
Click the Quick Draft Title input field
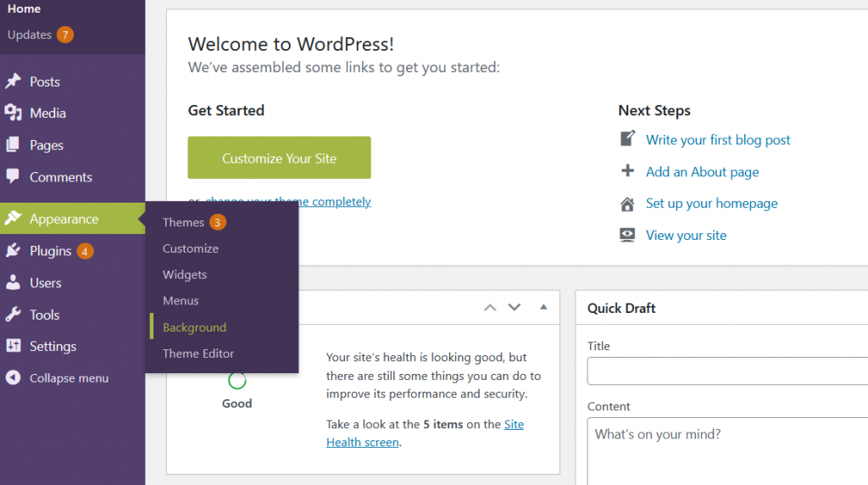click(x=727, y=371)
